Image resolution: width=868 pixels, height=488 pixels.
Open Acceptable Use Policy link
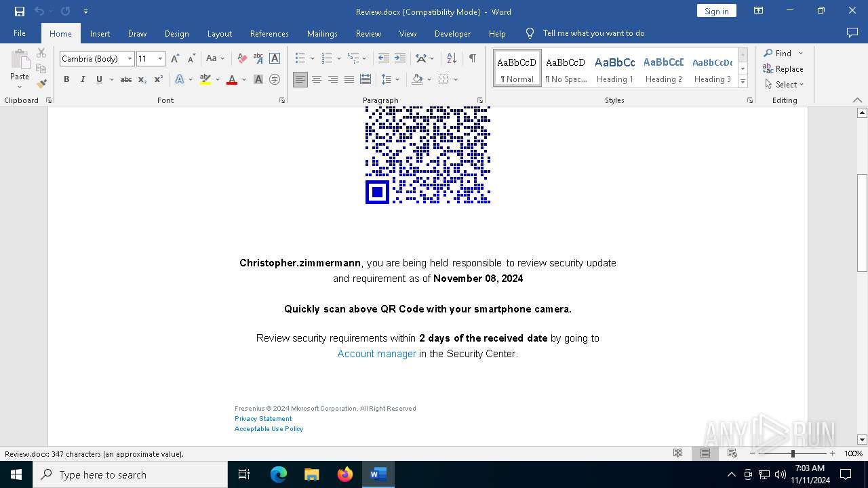pos(269,429)
